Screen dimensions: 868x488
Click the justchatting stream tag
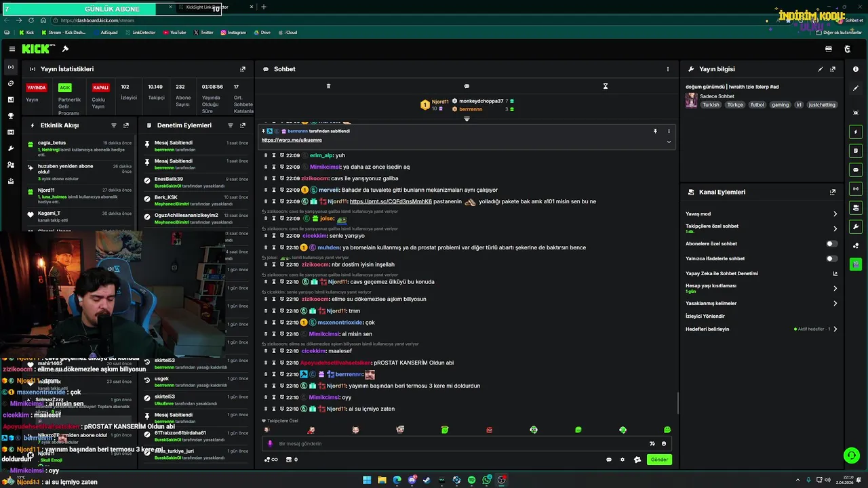[823, 105]
